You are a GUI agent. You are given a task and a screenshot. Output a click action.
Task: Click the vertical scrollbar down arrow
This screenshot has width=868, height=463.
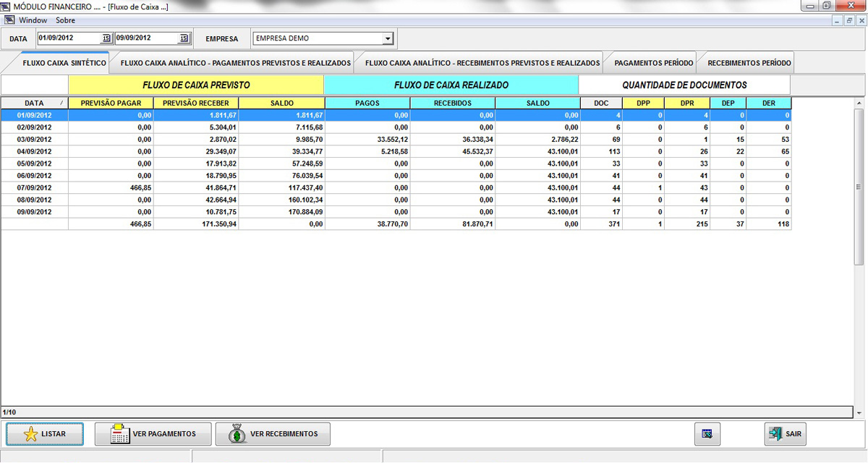pyautogui.click(x=859, y=412)
